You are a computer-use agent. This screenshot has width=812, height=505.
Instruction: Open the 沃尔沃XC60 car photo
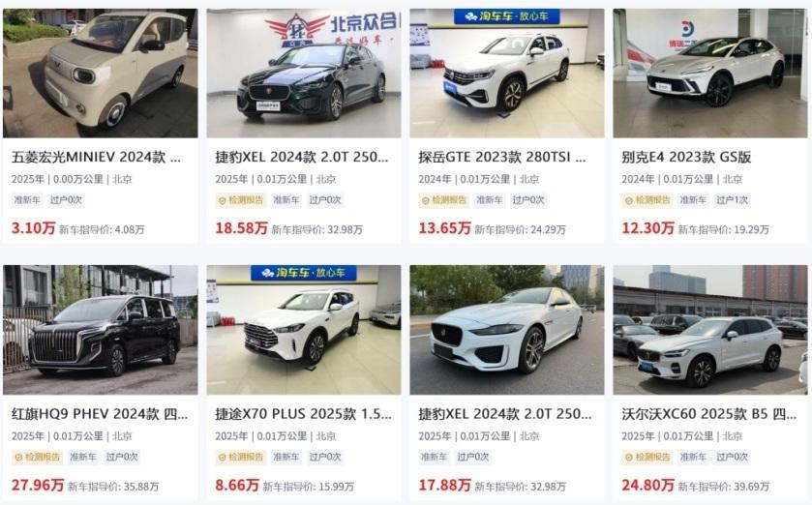[710, 330]
